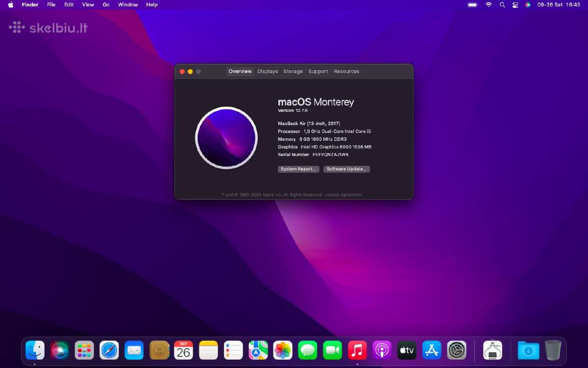Viewport: 588px width, 368px height.
Task: Open Finder from the Dock
Action: pyautogui.click(x=35, y=350)
